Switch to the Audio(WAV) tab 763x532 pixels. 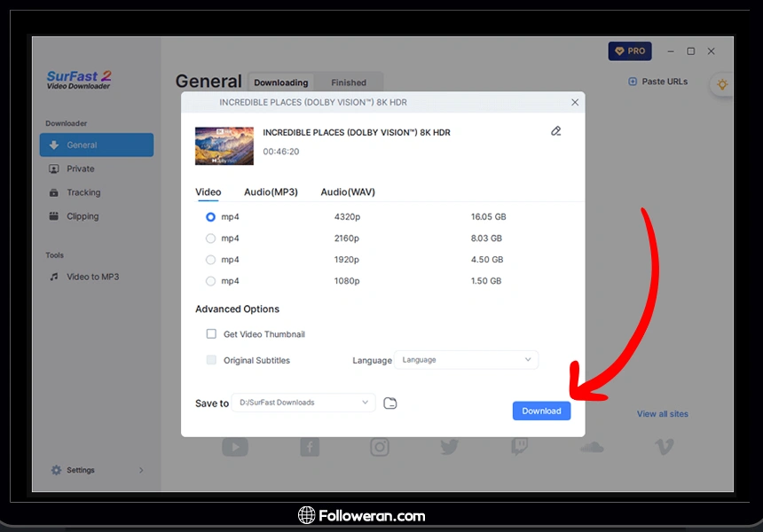coord(348,192)
